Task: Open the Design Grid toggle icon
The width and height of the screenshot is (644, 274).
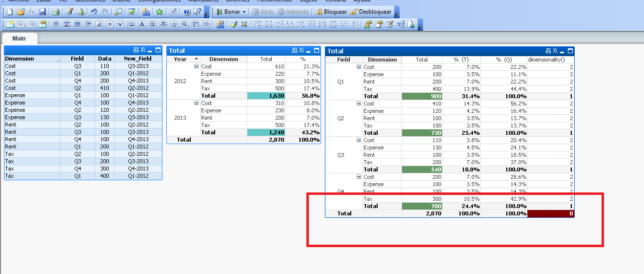Action: click(x=244, y=24)
